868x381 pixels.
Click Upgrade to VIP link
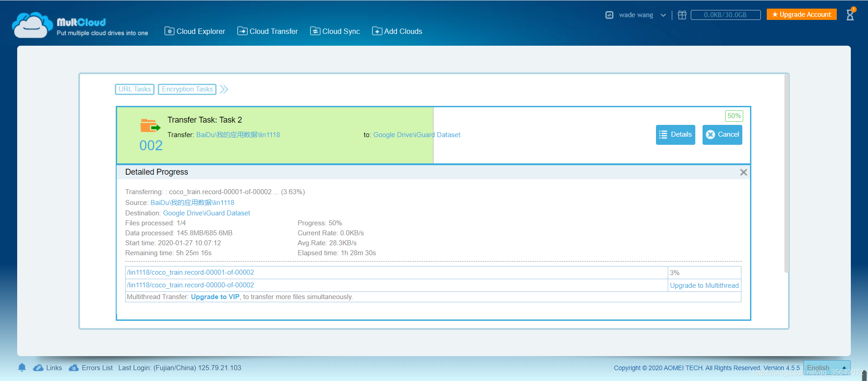(x=215, y=297)
